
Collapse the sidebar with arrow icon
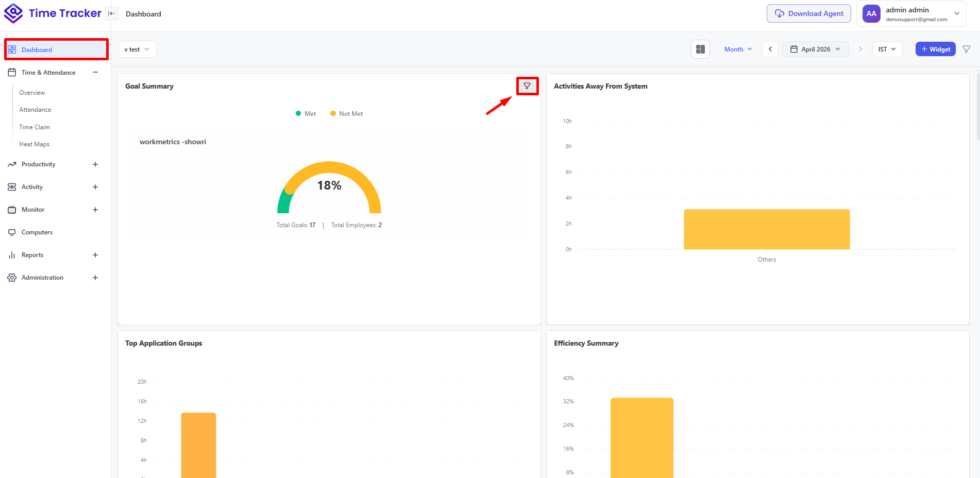click(112, 14)
